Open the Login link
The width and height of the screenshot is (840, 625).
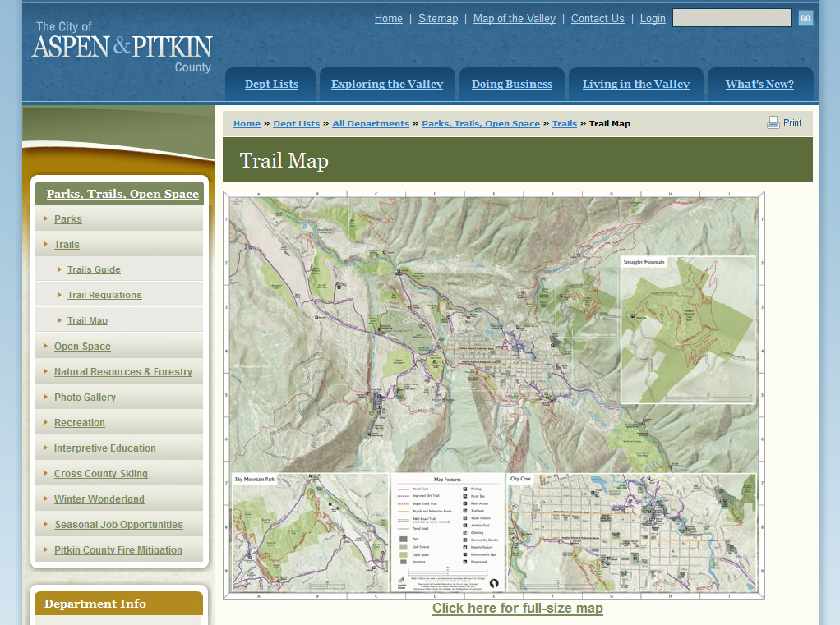(x=653, y=18)
